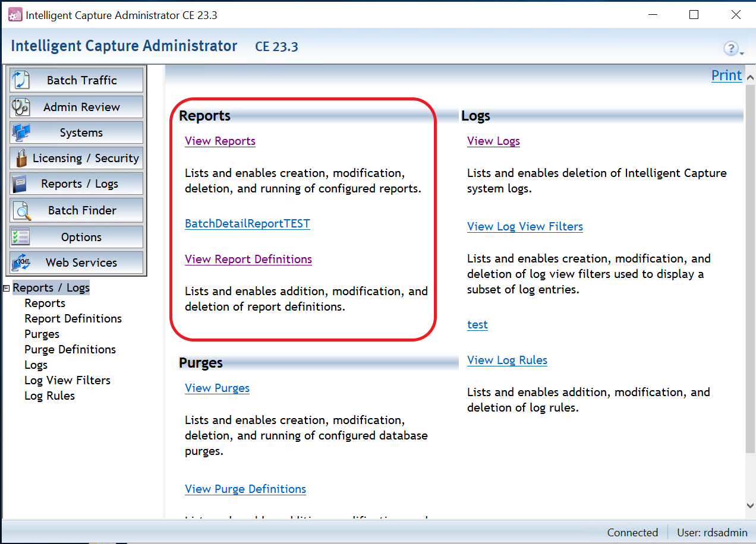This screenshot has height=544, width=756.
Task: Open the Help dropdown arrow
Action: click(742, 53)
